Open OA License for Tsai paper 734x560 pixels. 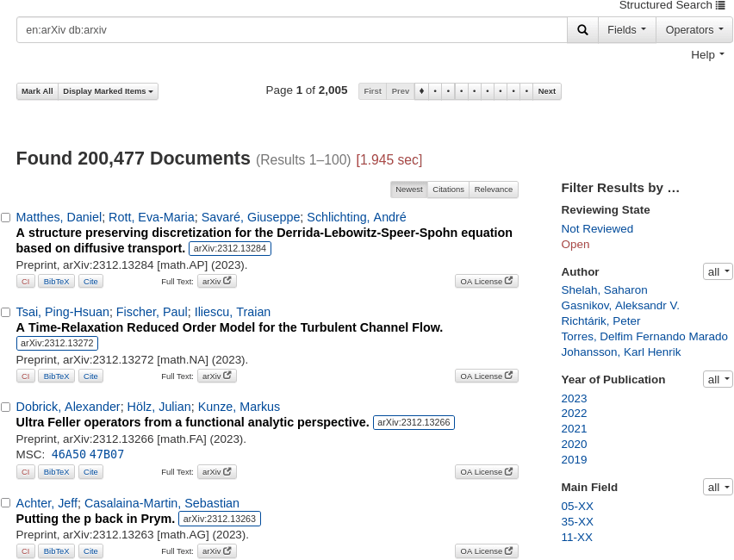(486, 376)
